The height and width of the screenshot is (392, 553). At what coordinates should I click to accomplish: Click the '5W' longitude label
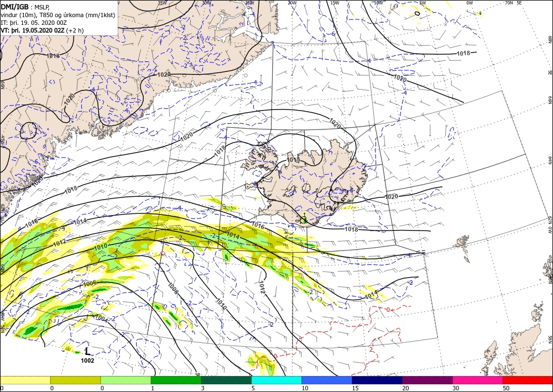(424, 3)
